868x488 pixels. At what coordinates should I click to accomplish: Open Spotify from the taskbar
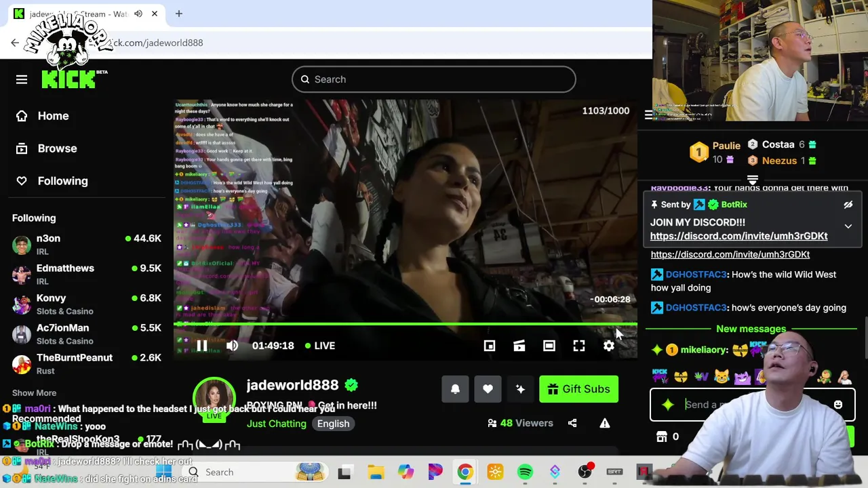coord(525,472)
